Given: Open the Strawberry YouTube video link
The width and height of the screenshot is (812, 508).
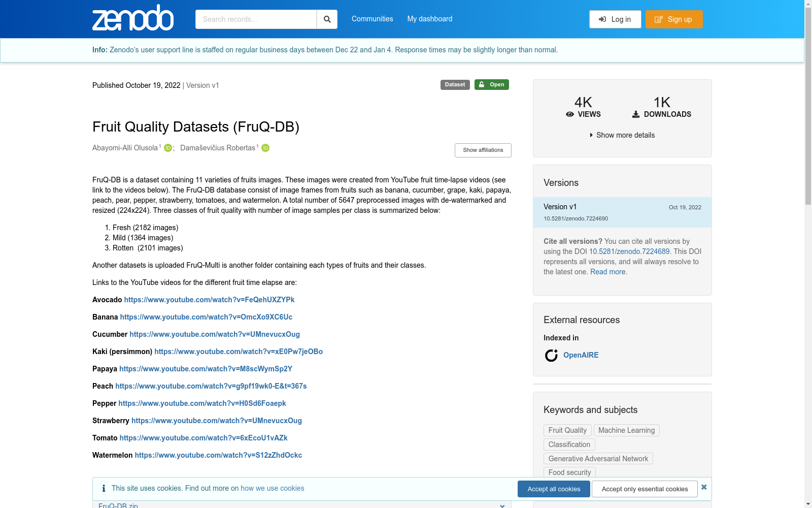Looking at the screenshot, I should 217,421.
